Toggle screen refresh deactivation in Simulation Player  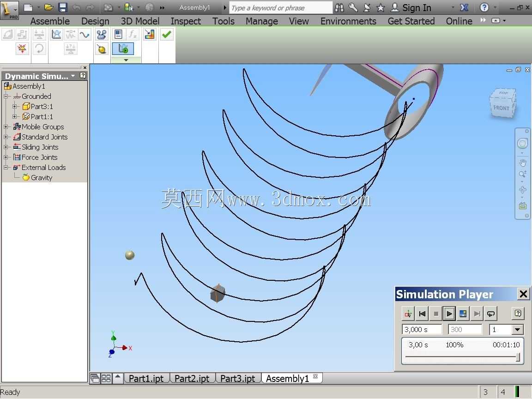(x=463, y=314)
